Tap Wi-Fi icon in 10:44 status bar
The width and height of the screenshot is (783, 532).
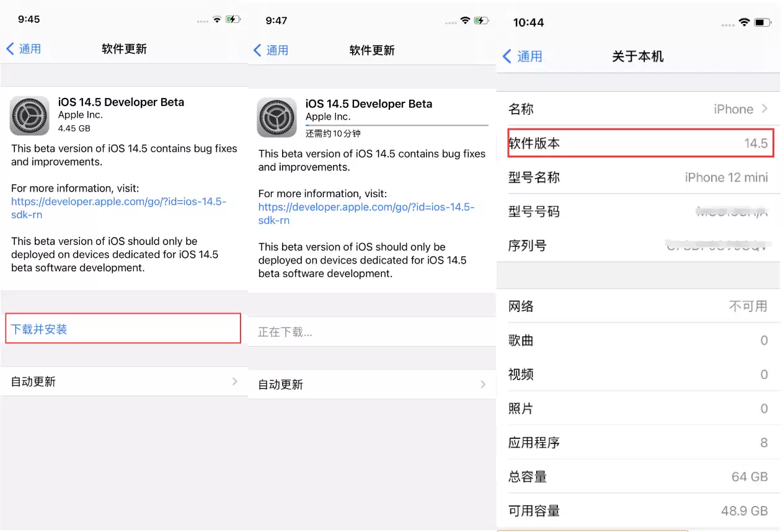click(745, 22)
